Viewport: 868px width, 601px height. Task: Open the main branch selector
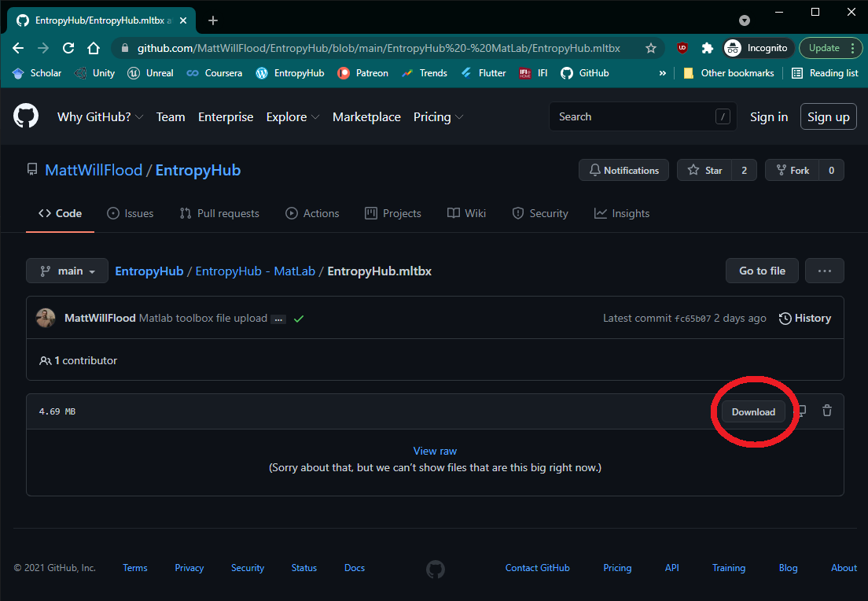coord(67,271)
